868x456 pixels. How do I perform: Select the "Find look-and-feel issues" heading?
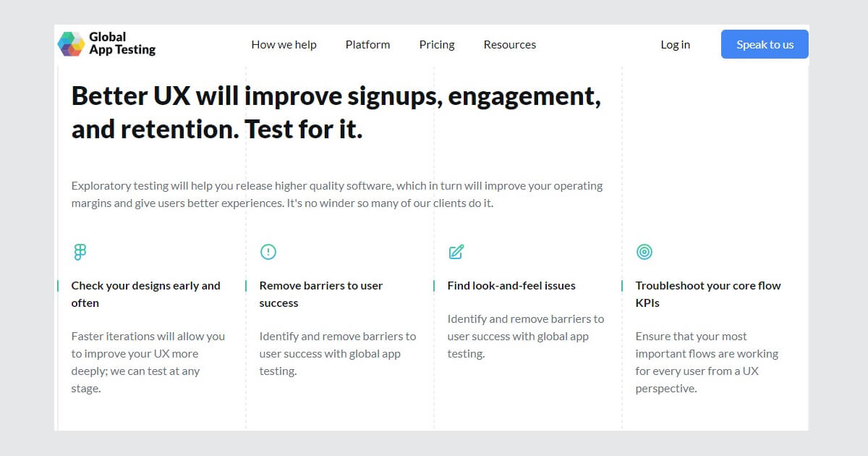511,285
